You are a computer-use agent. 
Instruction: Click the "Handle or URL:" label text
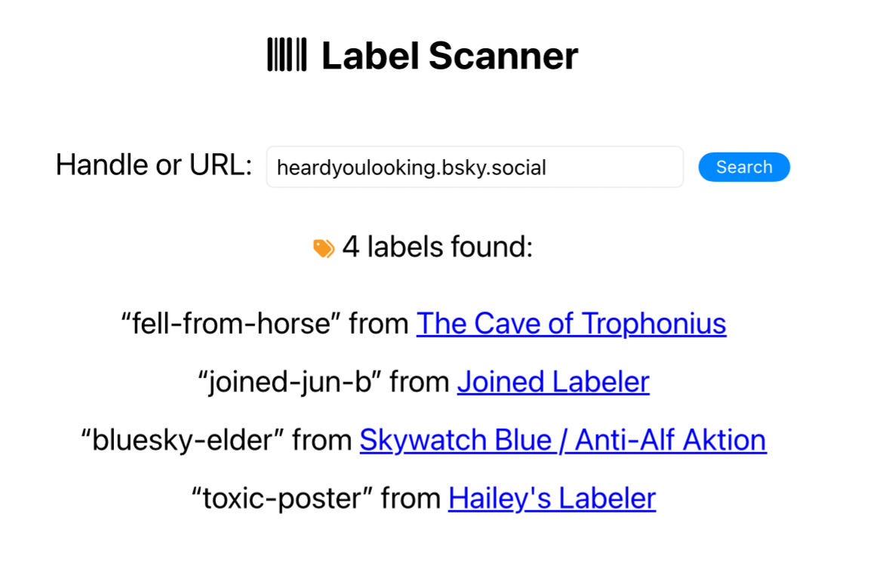[x=154, y=165]
